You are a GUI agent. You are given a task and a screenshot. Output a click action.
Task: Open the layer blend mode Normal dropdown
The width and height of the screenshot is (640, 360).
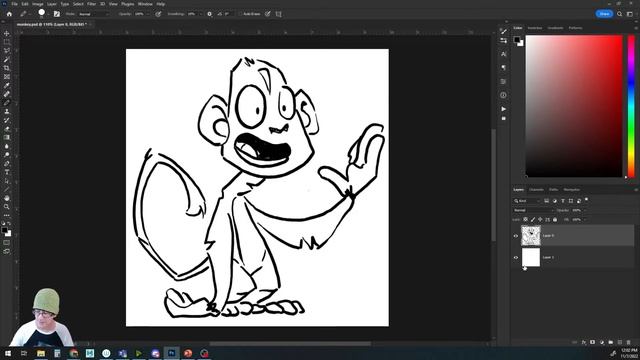[x=533, y=210]
